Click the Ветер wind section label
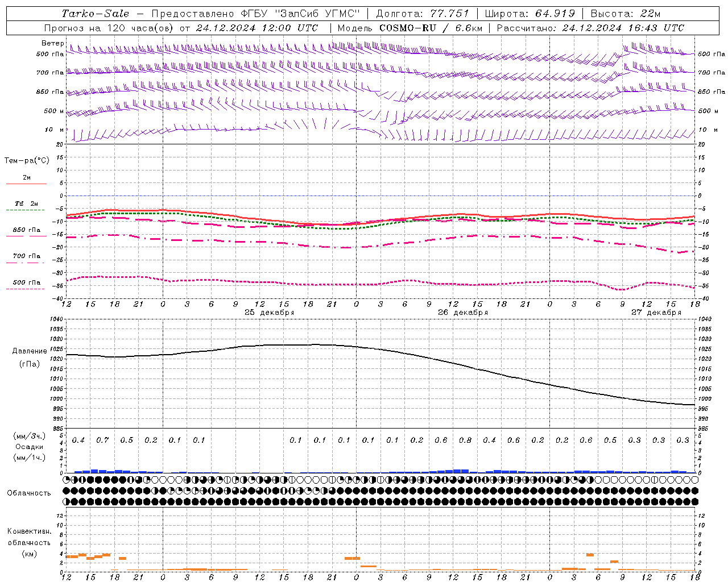728x582 pixels. 53,43
